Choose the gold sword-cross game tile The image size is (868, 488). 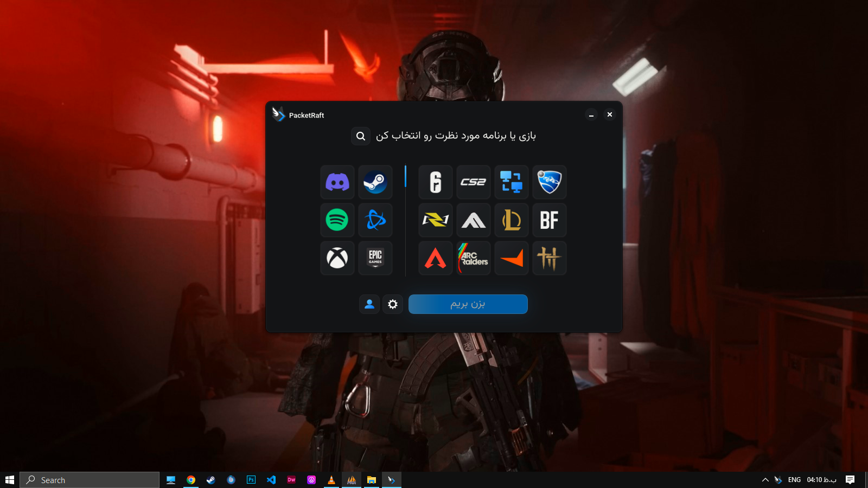click(x=550, y=258)
